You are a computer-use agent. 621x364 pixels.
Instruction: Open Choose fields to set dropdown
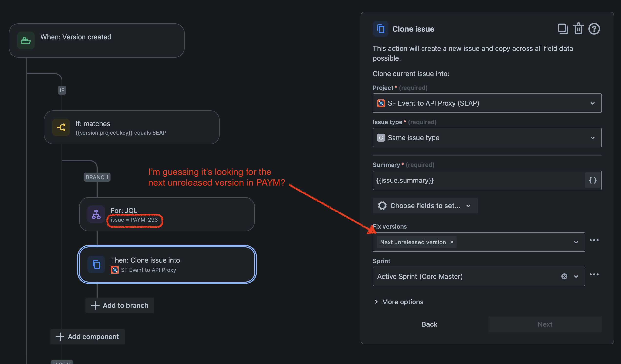pos(425,206)
